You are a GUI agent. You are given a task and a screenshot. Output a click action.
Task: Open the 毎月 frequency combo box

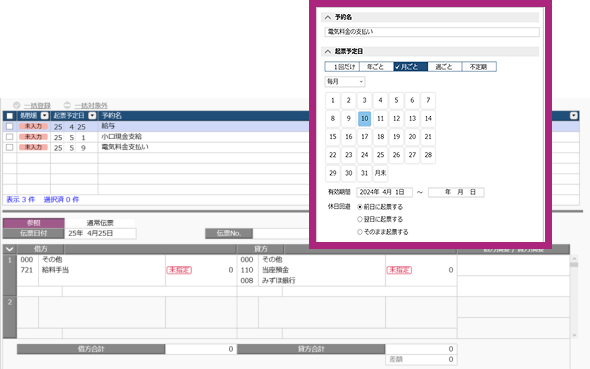coord(345,81)
